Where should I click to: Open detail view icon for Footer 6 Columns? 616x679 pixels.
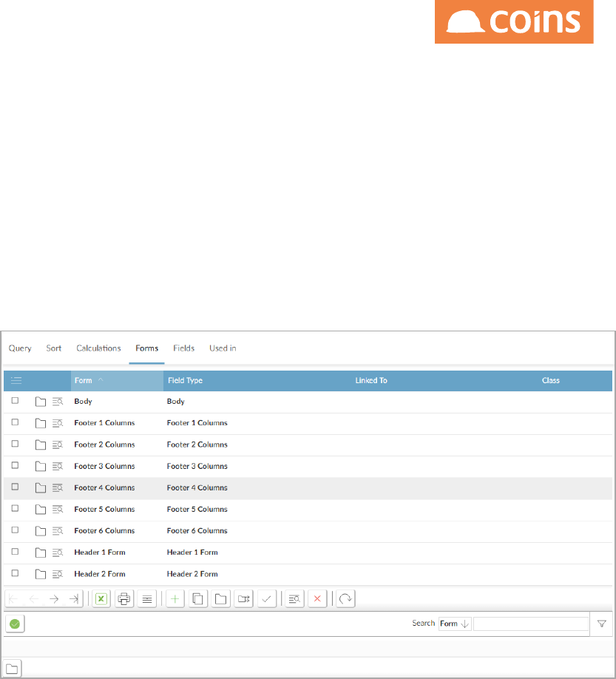coord(58,531)
